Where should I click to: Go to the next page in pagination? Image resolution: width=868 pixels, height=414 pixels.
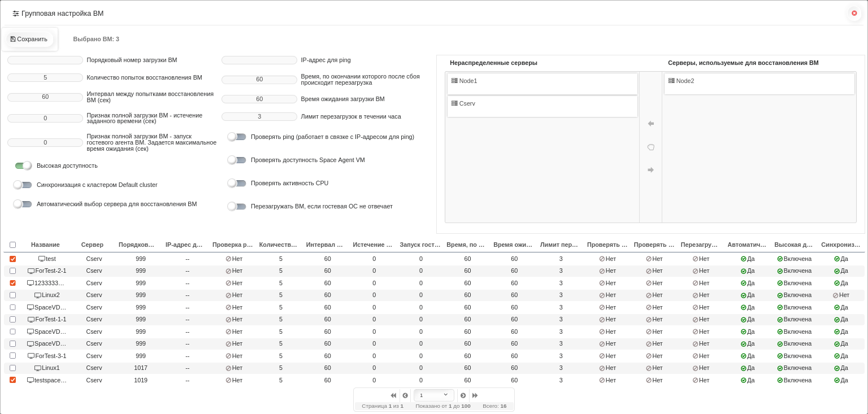pyautogui.click(x=463, y=395)
